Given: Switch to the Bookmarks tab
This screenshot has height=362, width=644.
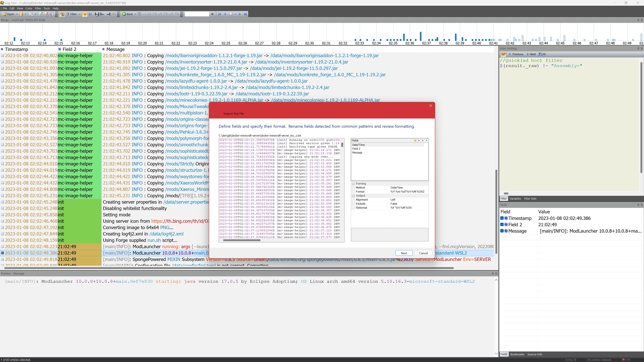Looking at the screenshot, I should click(x=517, y=354).
